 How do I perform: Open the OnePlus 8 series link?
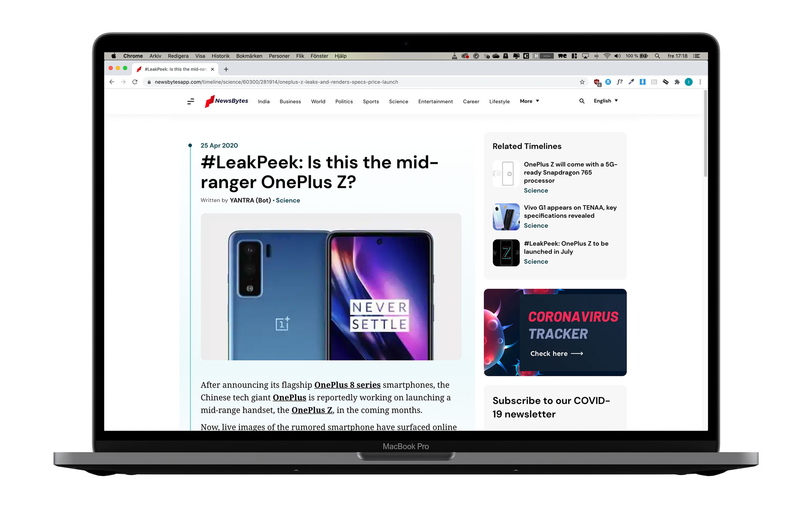coord(347,385)
